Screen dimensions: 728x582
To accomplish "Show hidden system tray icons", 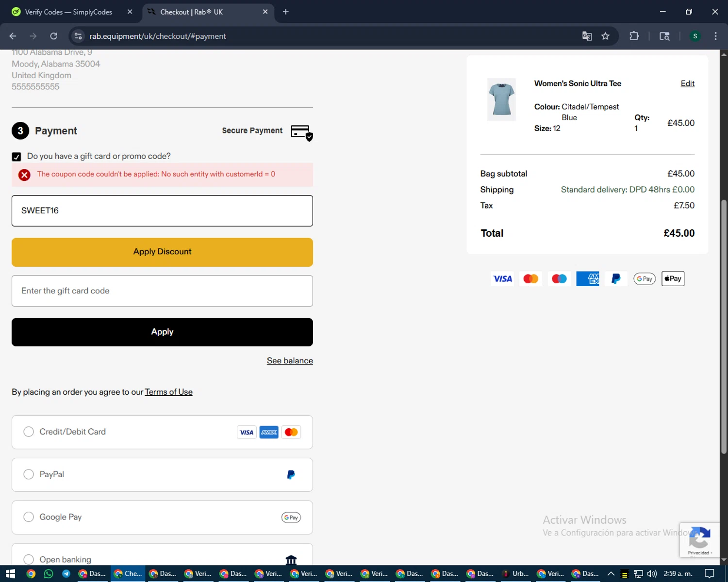I will (x=611, y=574).
